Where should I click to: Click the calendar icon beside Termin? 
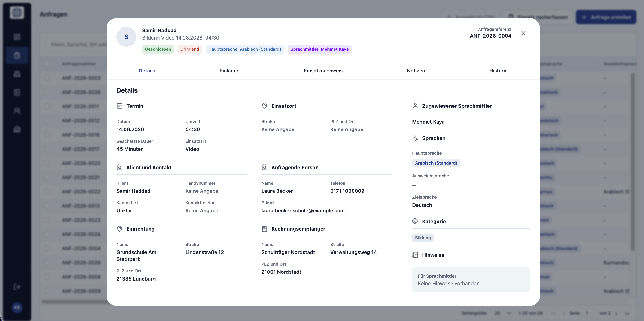point(120,106)
